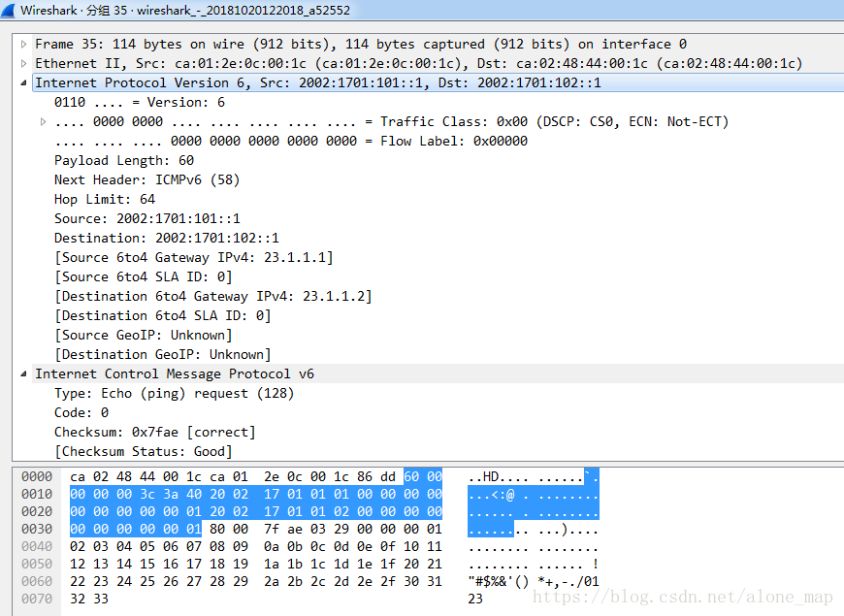Collapse the Internet Protocol Version 6 node

tap(23, 82)
